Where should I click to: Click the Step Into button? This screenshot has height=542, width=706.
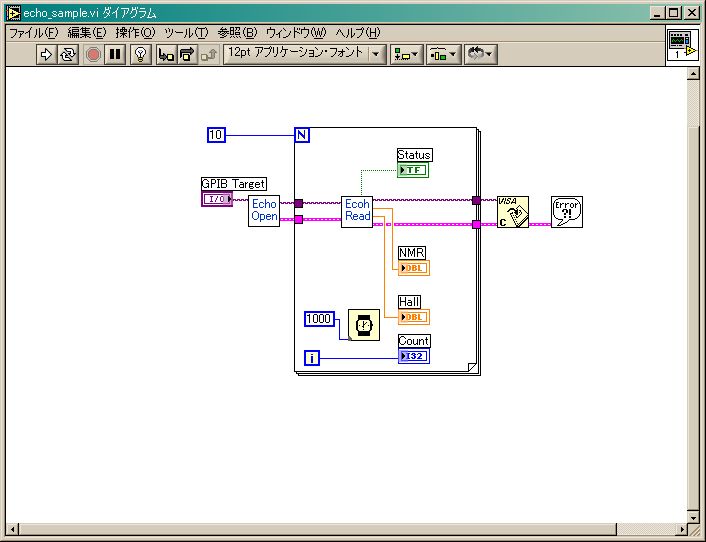(166, 54)
